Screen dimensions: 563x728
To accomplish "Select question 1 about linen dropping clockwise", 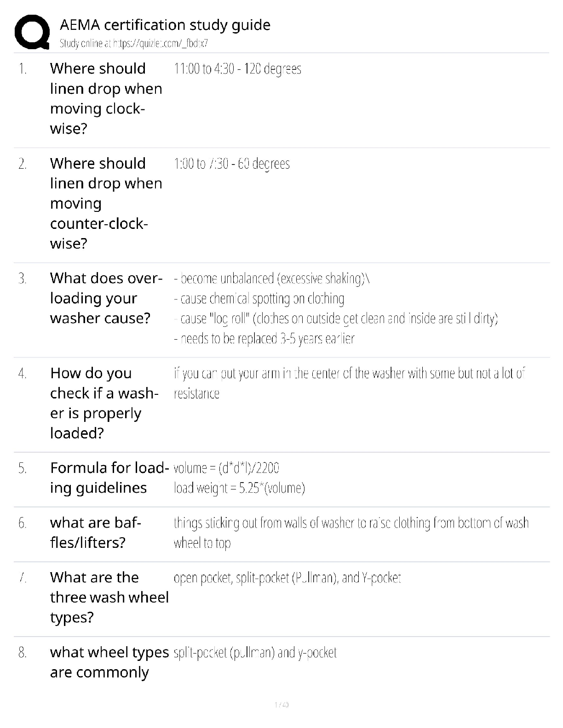I will (x=106, y=98).
